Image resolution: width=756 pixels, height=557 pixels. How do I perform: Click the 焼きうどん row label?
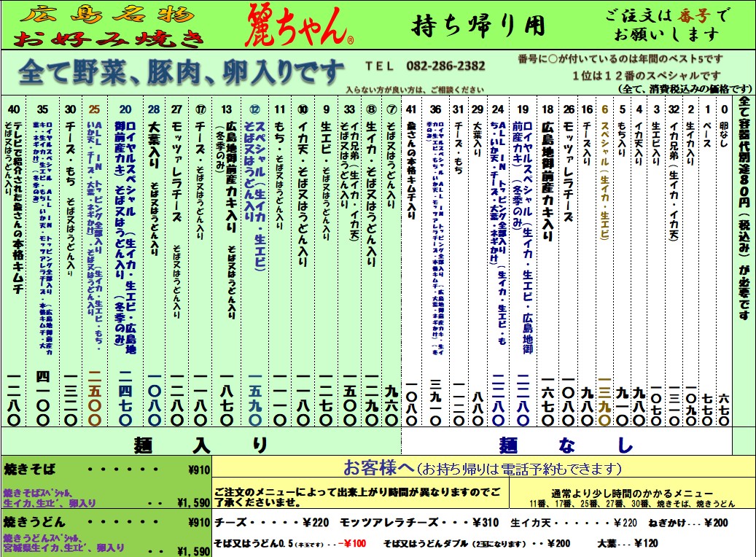pos(34,522)
